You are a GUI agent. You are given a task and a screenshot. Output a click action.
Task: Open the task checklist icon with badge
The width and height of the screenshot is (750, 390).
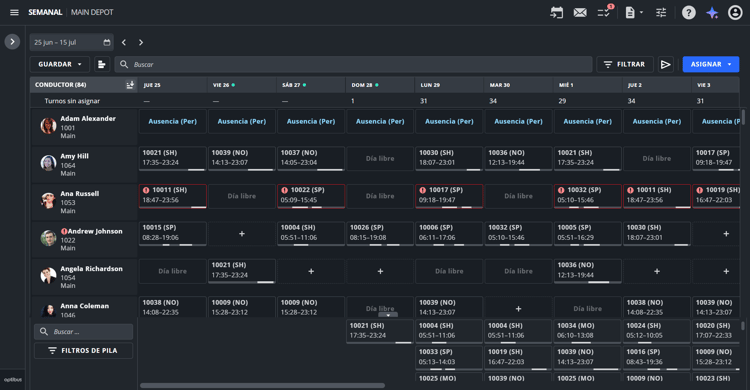[604, 12]
